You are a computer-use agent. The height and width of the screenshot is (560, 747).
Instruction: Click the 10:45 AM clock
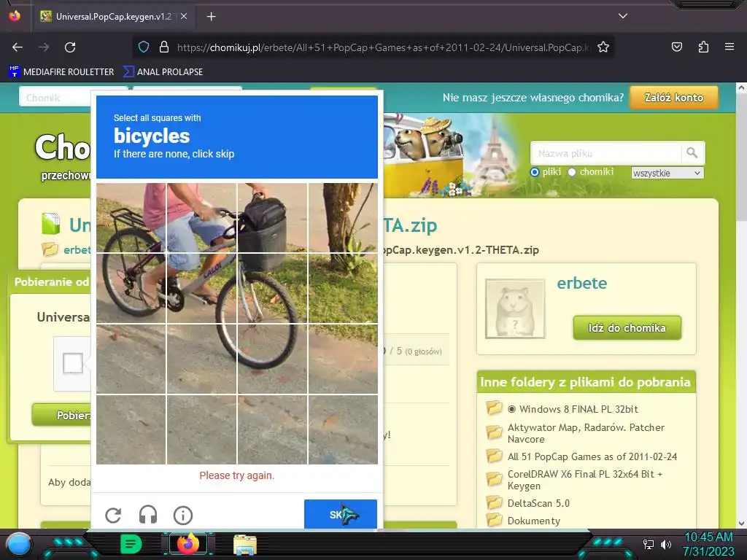tap(708, 537)
